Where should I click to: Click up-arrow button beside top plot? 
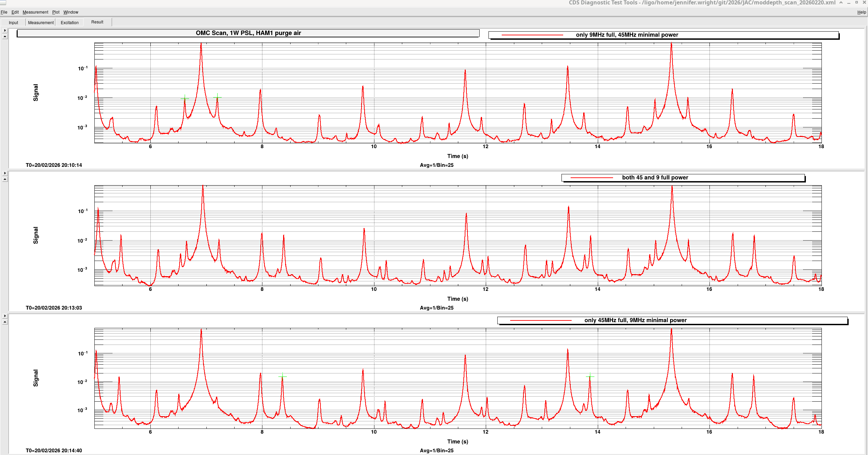pyautogui.click(x=5, y=36)
